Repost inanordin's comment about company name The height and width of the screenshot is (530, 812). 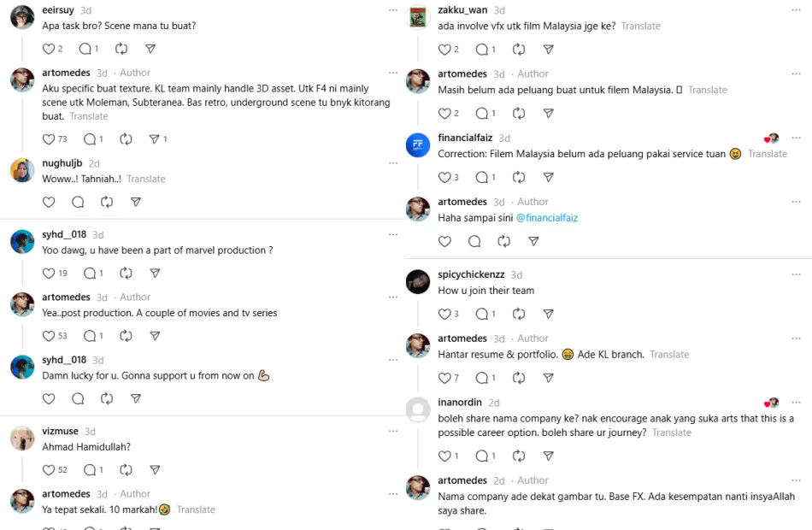click(518, 456)
